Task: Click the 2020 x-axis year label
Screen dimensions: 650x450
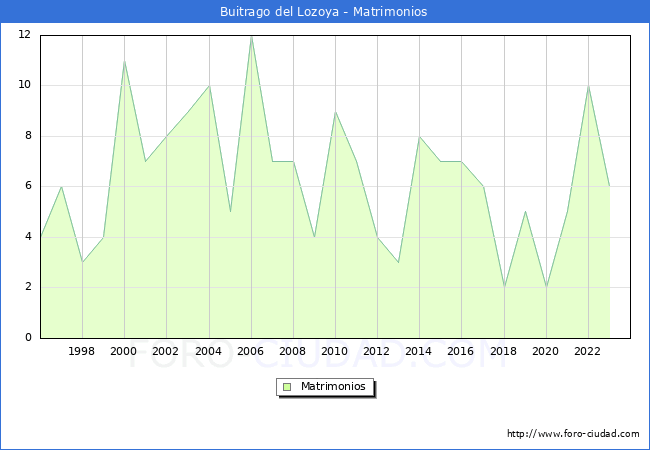Action: click(x=546, y=351)
